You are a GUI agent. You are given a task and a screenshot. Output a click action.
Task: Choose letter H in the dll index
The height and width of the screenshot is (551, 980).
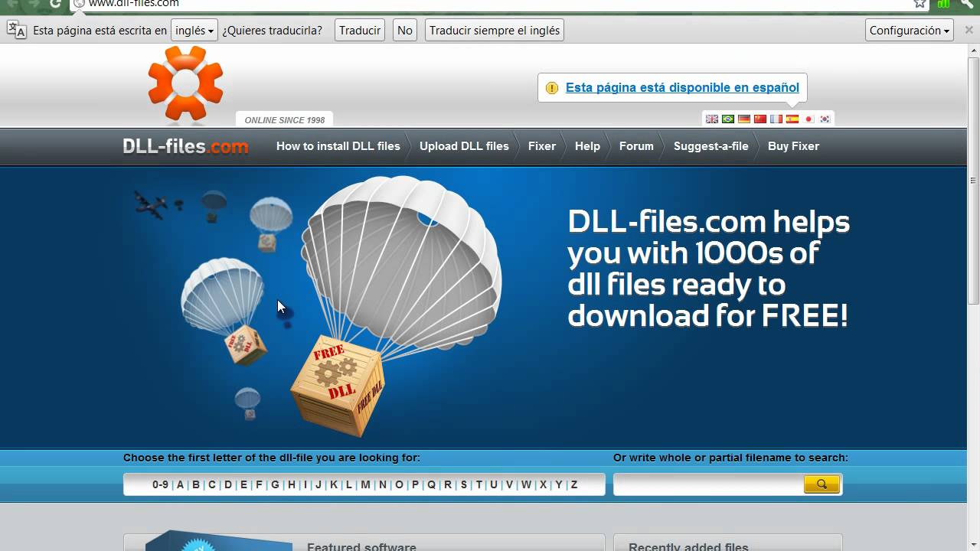click(x=292, y=484)
